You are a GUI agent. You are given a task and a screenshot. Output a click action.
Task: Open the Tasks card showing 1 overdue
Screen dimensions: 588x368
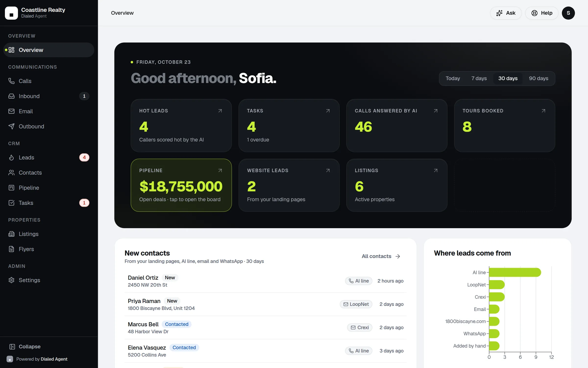pos(289,126)
